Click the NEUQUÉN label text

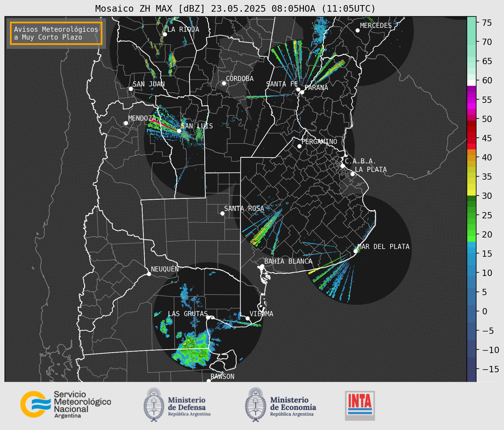(165, 269)
